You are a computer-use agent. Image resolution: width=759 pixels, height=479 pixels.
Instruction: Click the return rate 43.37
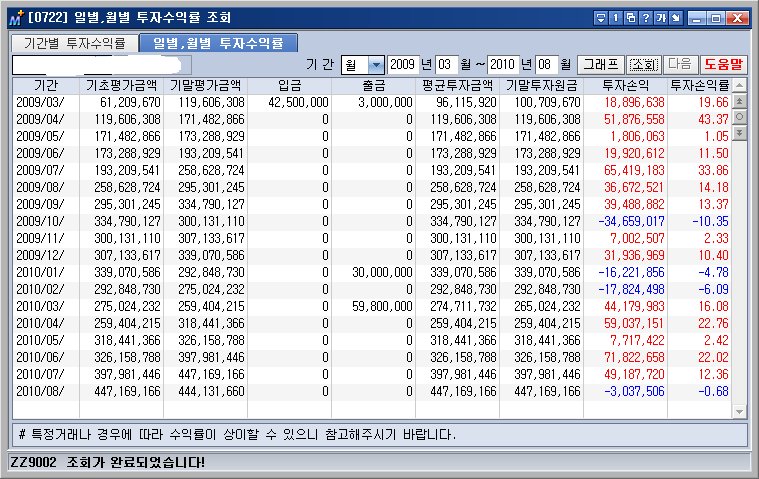[x=713, y=120]
